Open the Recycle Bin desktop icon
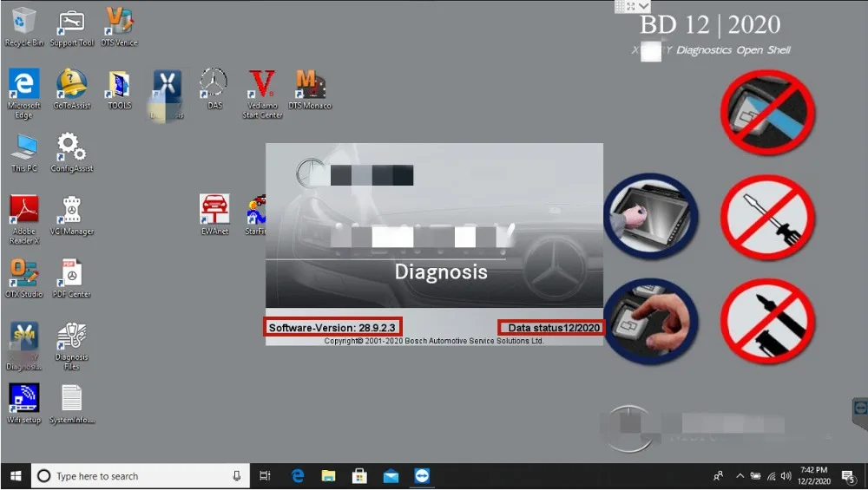 (x=23, y=27)
